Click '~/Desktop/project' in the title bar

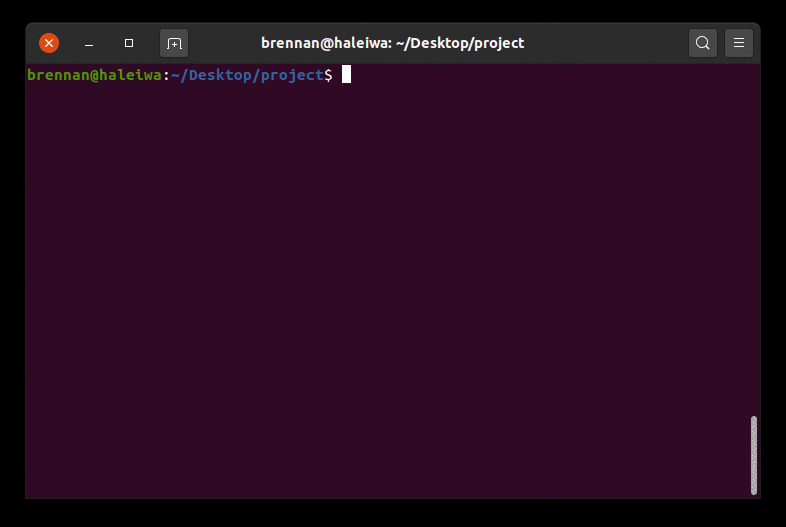pos(460,44)
